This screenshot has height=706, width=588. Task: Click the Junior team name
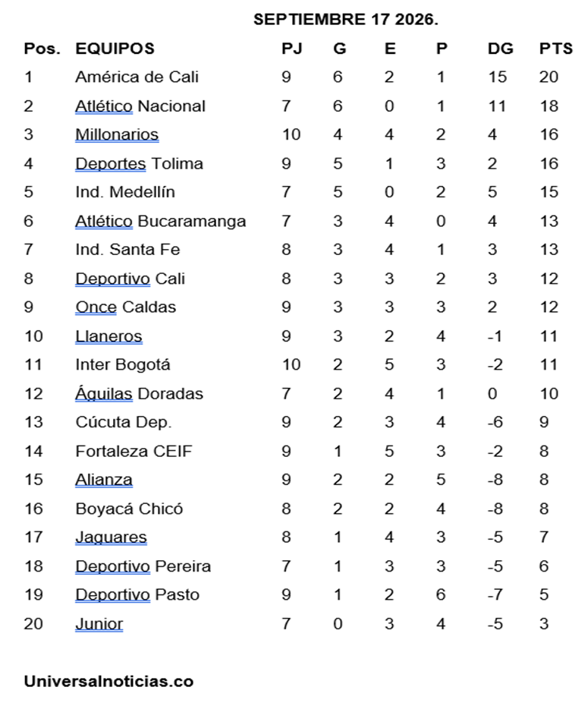coord(99,624)
